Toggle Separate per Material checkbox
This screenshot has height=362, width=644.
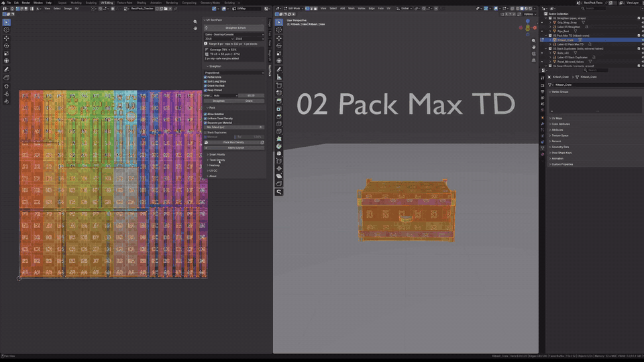205,123
